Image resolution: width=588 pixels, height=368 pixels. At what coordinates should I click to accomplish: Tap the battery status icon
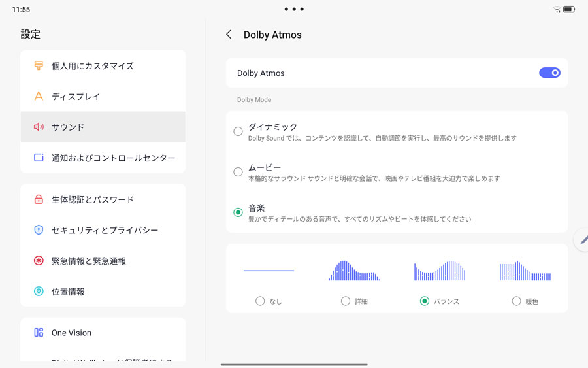(x=569, y=9)
